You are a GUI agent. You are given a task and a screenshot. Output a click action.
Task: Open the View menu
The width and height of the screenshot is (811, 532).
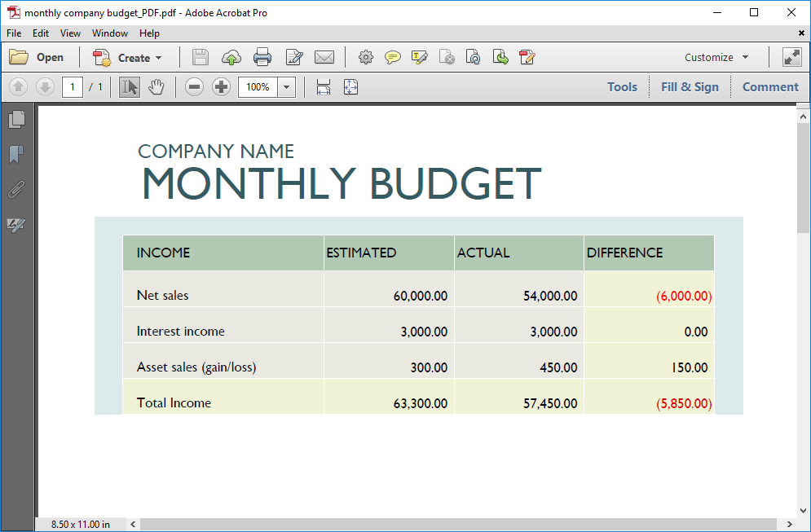tap(70, 33)
